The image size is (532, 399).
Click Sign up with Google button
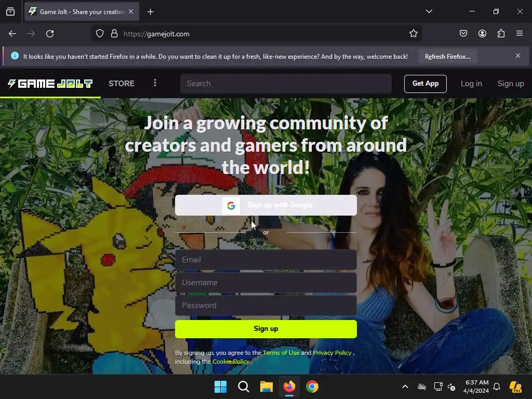point(266,205)
